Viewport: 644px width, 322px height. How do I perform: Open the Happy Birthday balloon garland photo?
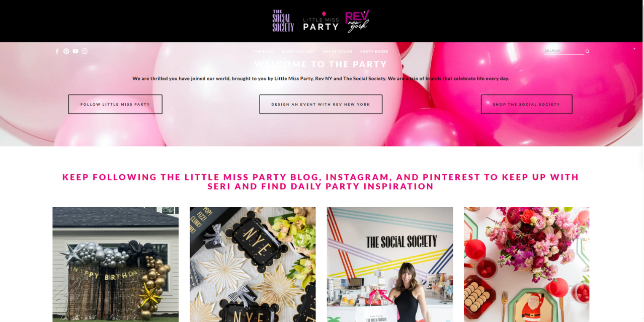coord(116,265)
